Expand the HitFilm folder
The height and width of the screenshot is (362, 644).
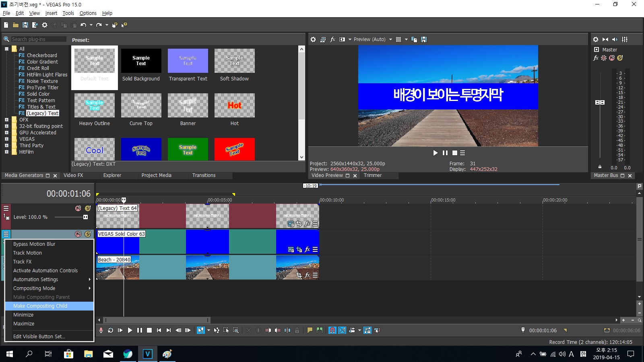point(6,152)
